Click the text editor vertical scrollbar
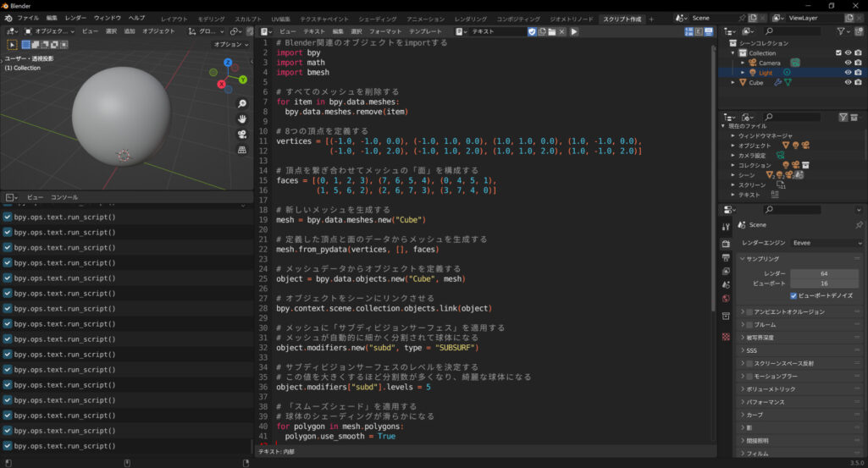 click(x=712, y=179)
